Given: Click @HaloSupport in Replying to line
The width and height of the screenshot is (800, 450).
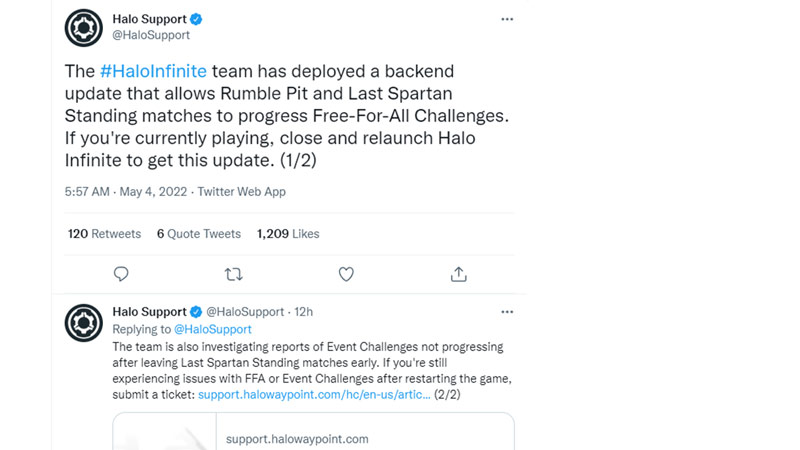Looking at the screenshot, I should (x=213, y=329).
